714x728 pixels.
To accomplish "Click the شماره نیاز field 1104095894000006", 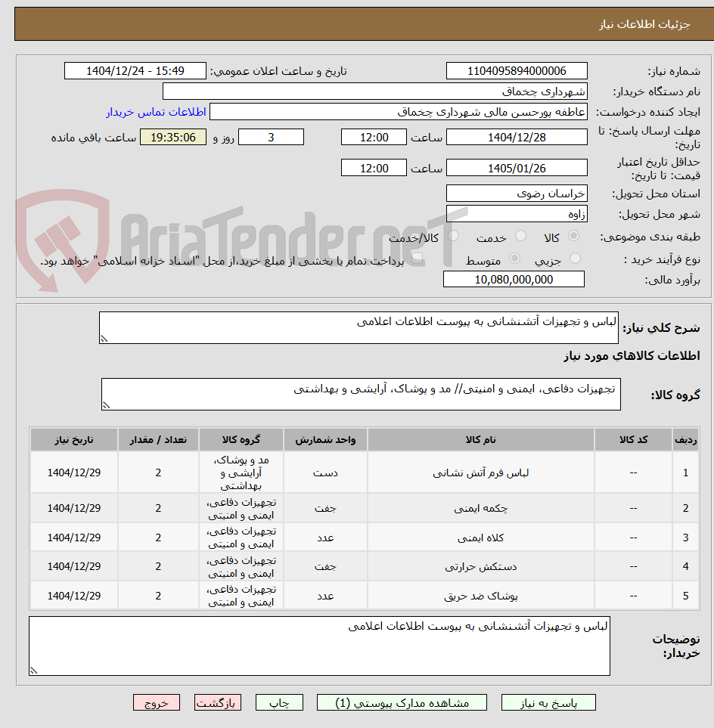I will [517, 71].
